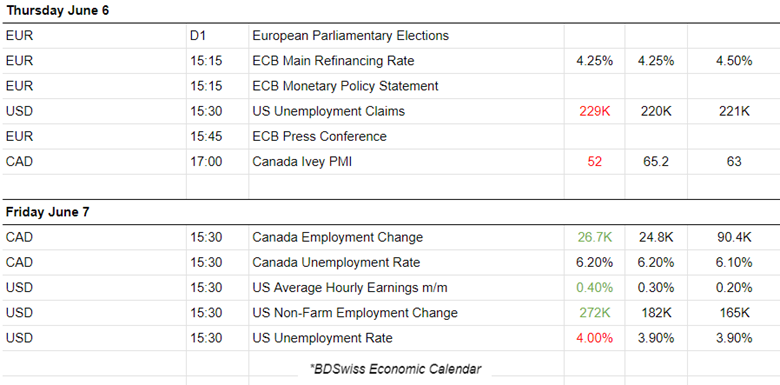Select the Thursday June 6 header
This screenshot has width=780, height=385.
click(x=57, y=11)
